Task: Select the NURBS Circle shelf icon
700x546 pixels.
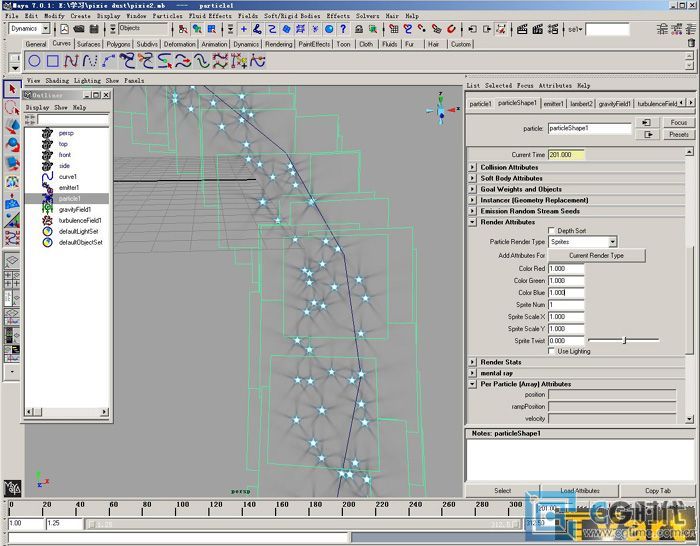Action: [x=34, y=61]
